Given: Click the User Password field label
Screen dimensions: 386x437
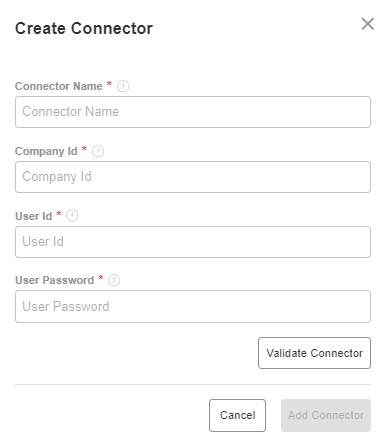Looking at the screenshot, I should tap(54, 280).
